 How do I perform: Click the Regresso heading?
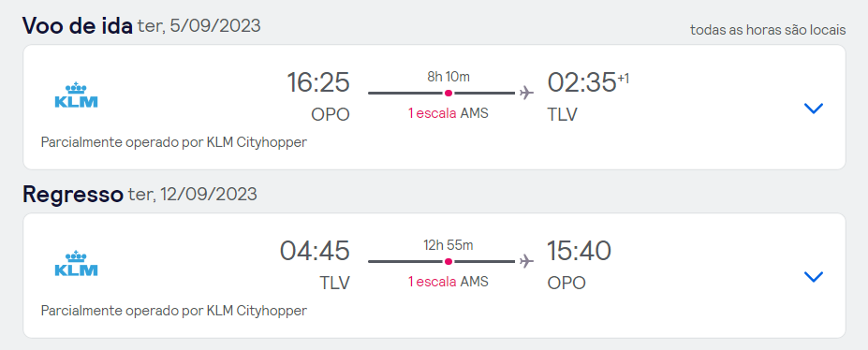click(x=72, y=194)
